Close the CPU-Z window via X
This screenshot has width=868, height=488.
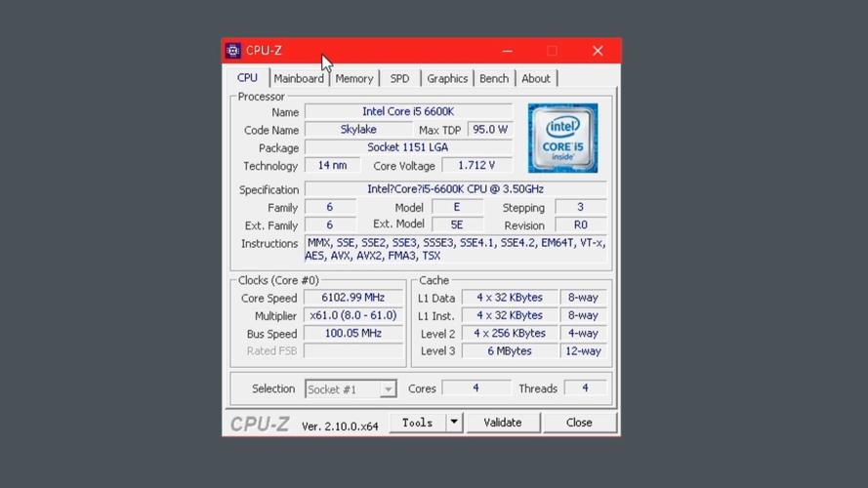tap(598, 51)
